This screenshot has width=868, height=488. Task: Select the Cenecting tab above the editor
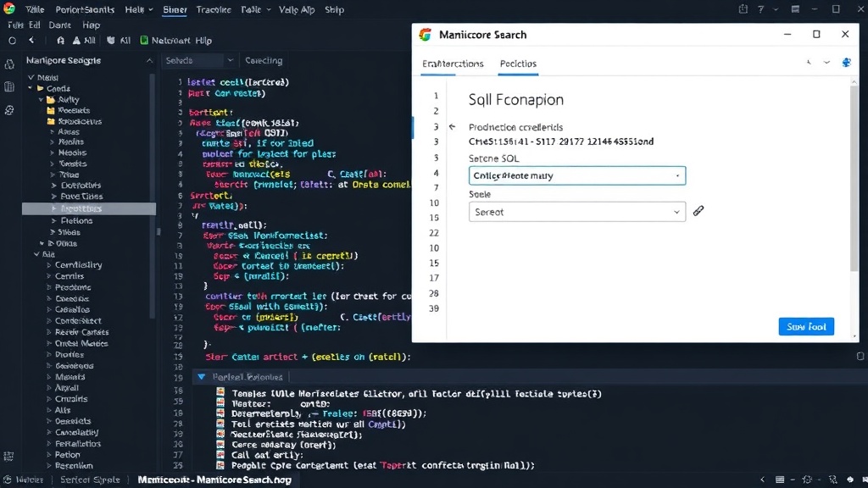pyautogui.click(x=264, y=60)
